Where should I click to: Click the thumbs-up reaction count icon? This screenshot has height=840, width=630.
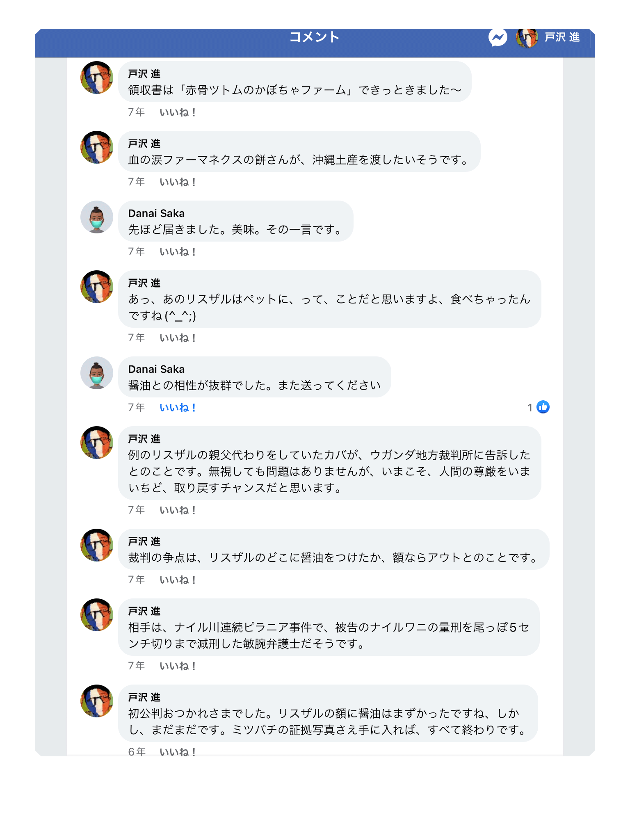pyautogui.click(x=543, y=407)
